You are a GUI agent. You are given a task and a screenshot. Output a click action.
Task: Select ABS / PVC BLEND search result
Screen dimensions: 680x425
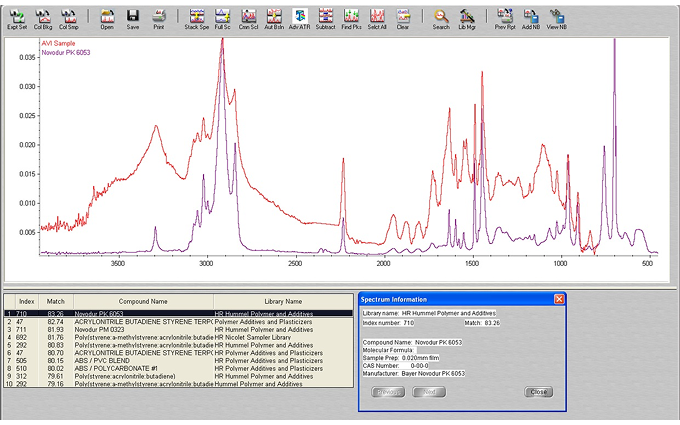100,361
